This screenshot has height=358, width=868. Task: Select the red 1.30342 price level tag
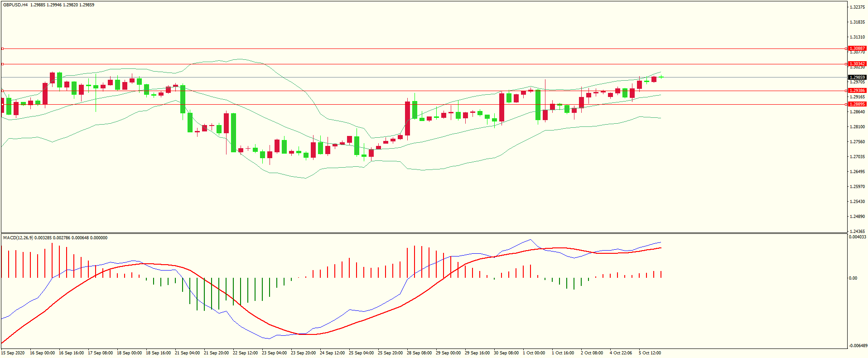(x=857, y=64)
